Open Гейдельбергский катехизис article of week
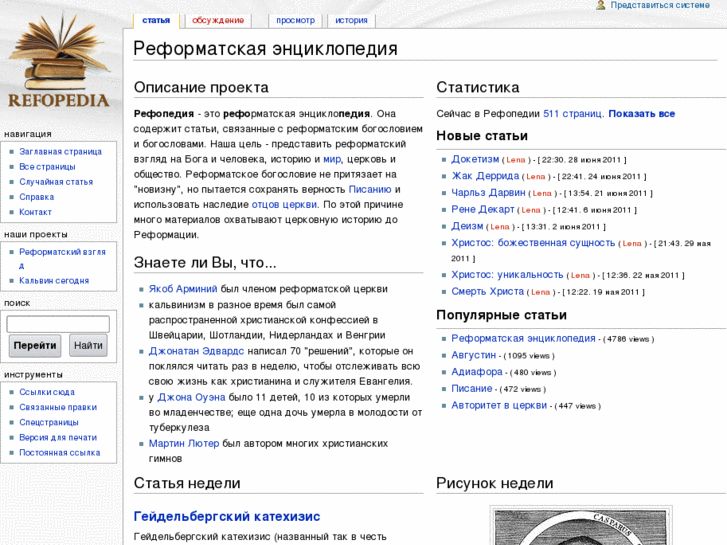The height and width of the screenshot is (545, 727). [x=227, y=516]
